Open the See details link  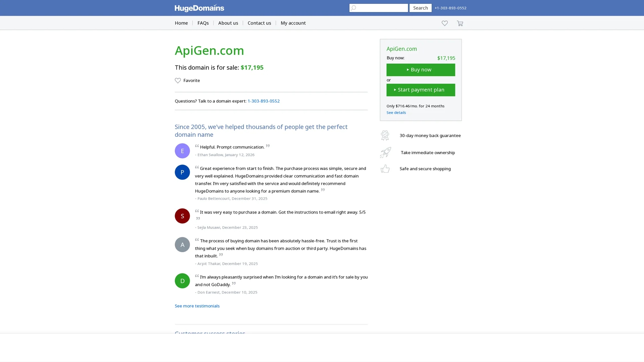pyautogui.click(x=396, y=113)
